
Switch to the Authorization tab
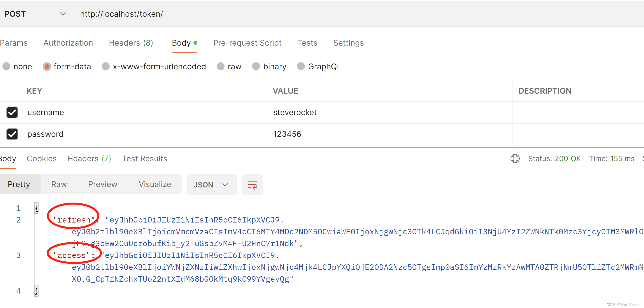pos(68,43)
